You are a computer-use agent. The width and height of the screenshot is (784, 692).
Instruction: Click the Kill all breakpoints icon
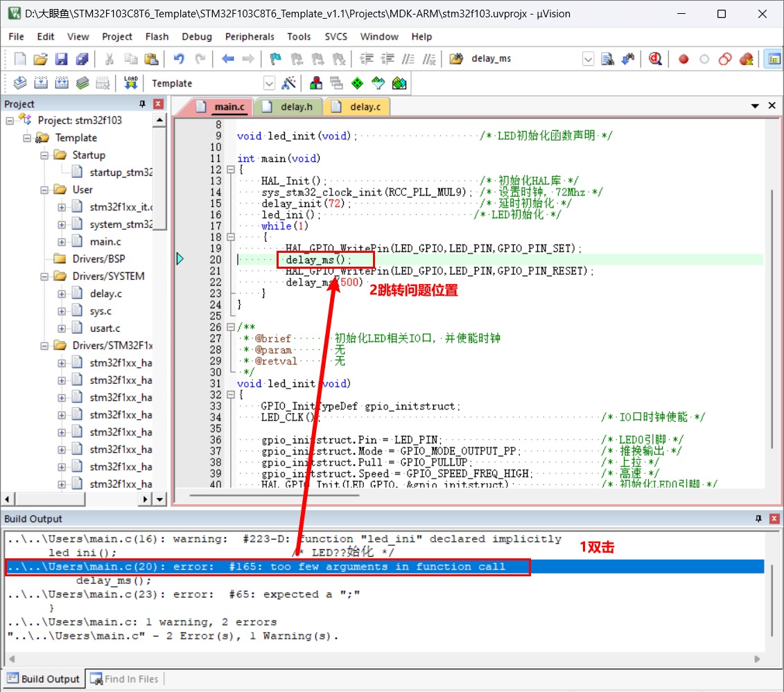tap(746, 59)
